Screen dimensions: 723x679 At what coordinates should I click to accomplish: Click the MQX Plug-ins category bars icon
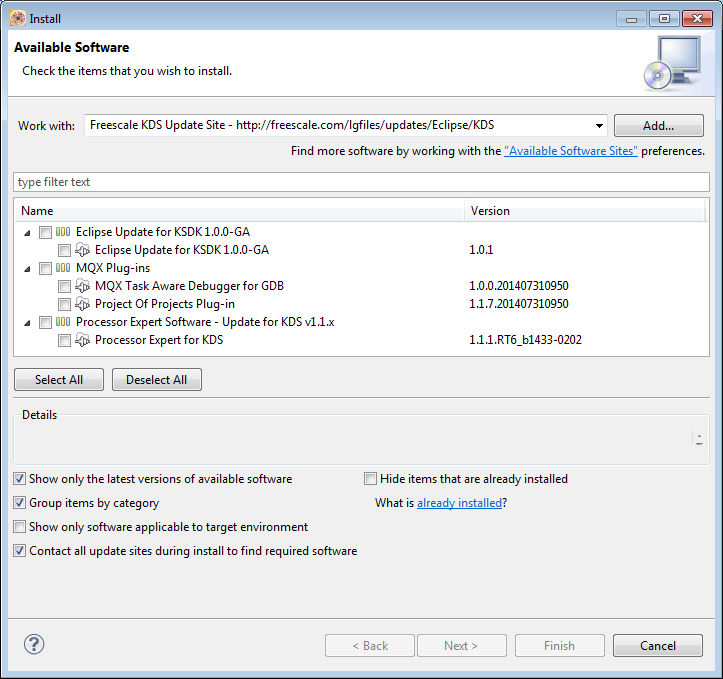(63, 268)
